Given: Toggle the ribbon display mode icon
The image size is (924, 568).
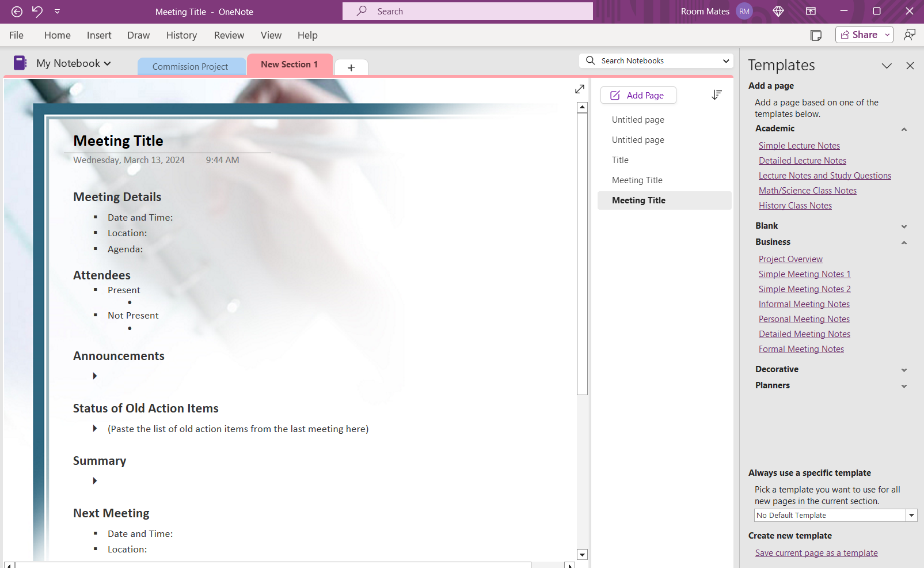Looking at the screenshot, I should point(811,12).
